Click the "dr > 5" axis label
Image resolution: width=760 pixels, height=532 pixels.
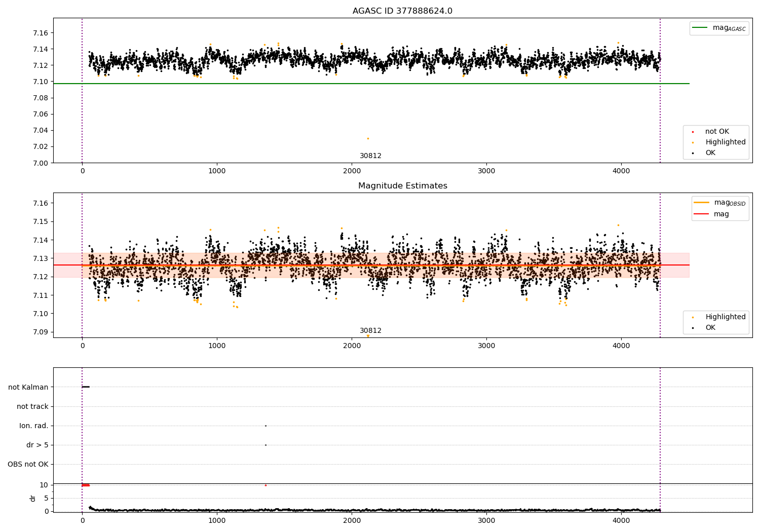(x=37, y=445)
